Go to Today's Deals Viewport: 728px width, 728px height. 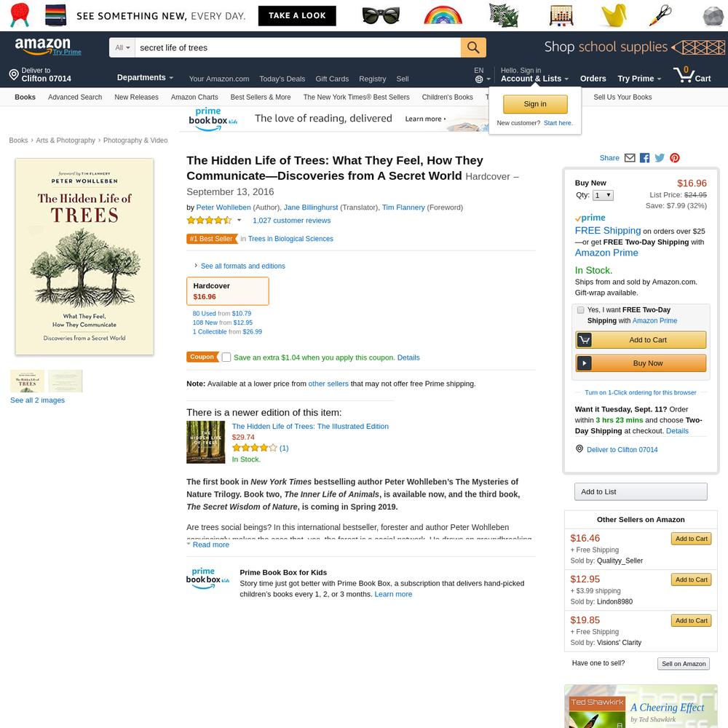point(282,79)
